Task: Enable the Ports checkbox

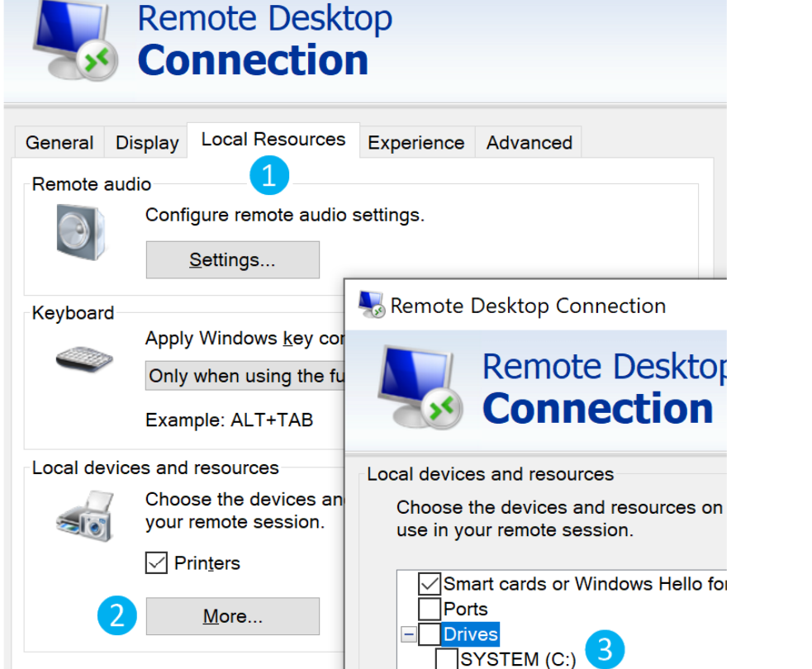Action: coord(430,609)
